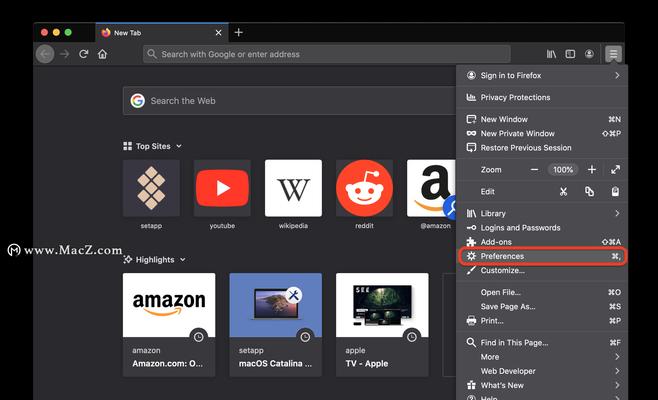Click the Search the Web field
This screenshot has height=400, width=658.
point(290,101)
